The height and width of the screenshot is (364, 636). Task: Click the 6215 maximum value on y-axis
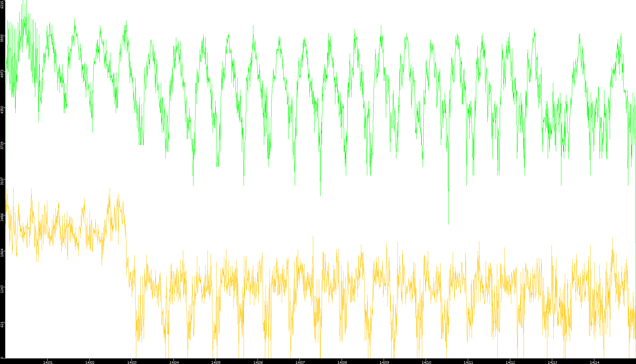tap(2, 4)
